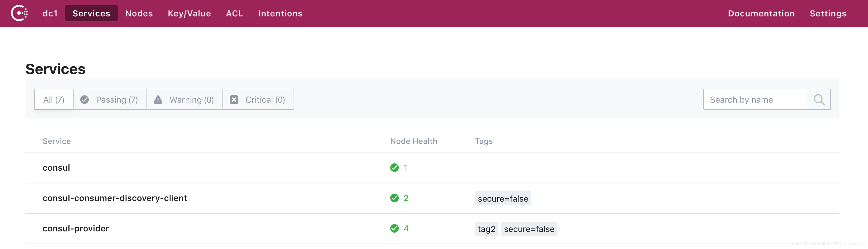Click the Services page heading

tap(56, 69)
